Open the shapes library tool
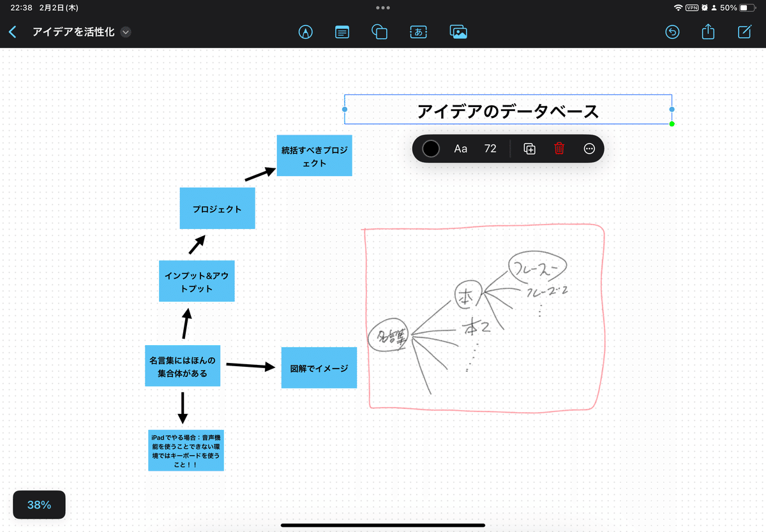This screenshot has width=766, height=532. pyautogui.click(x=379, y=32)
